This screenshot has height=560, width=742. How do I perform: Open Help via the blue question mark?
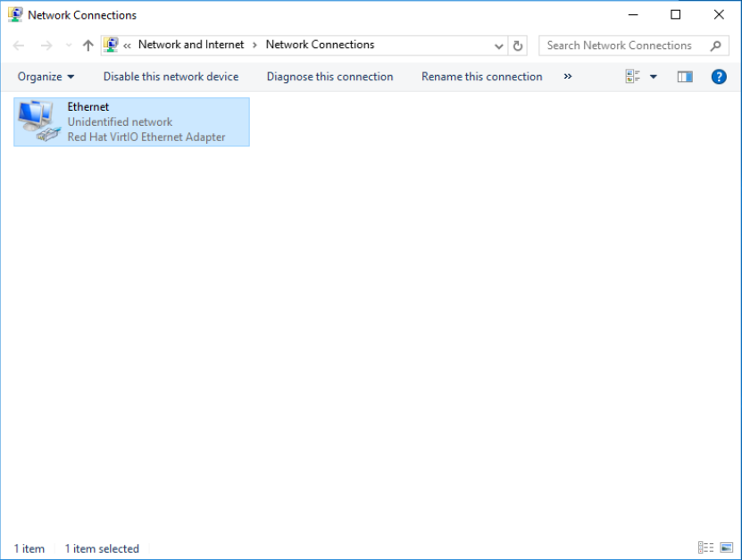click(x=718, y=77)
